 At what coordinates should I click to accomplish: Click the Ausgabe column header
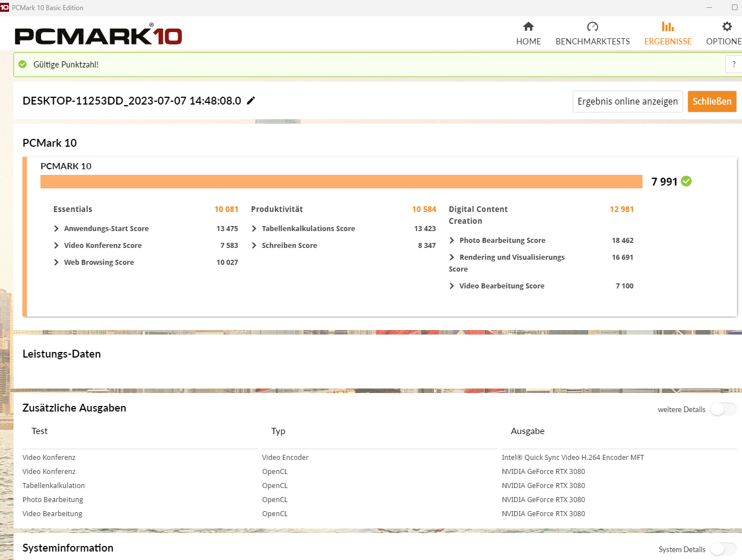(527, 431)
